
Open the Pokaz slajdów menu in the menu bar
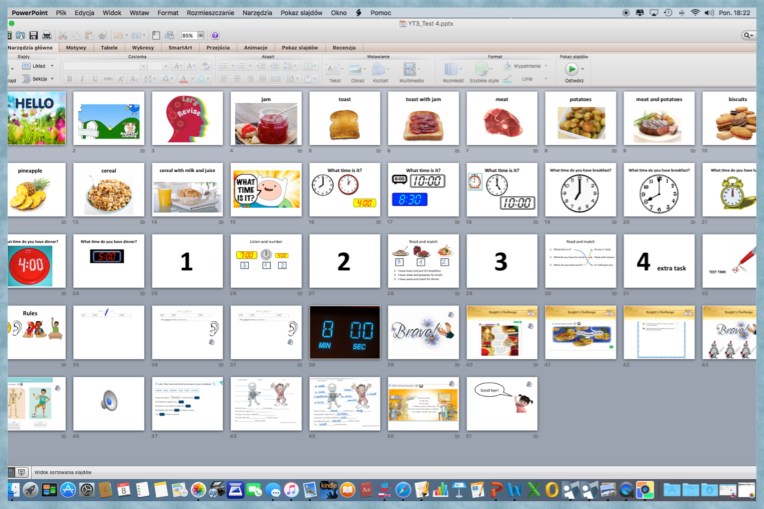tap(301, 13)
